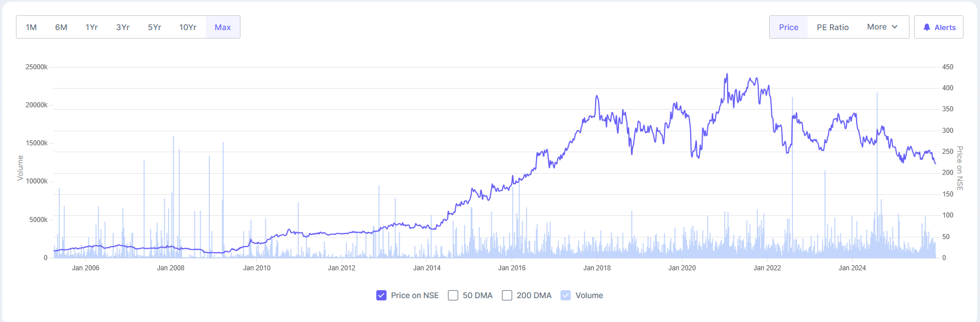Click the Jan 2018 x-axis label
Screen dimensions: 980x322
[x=597, y=268]
